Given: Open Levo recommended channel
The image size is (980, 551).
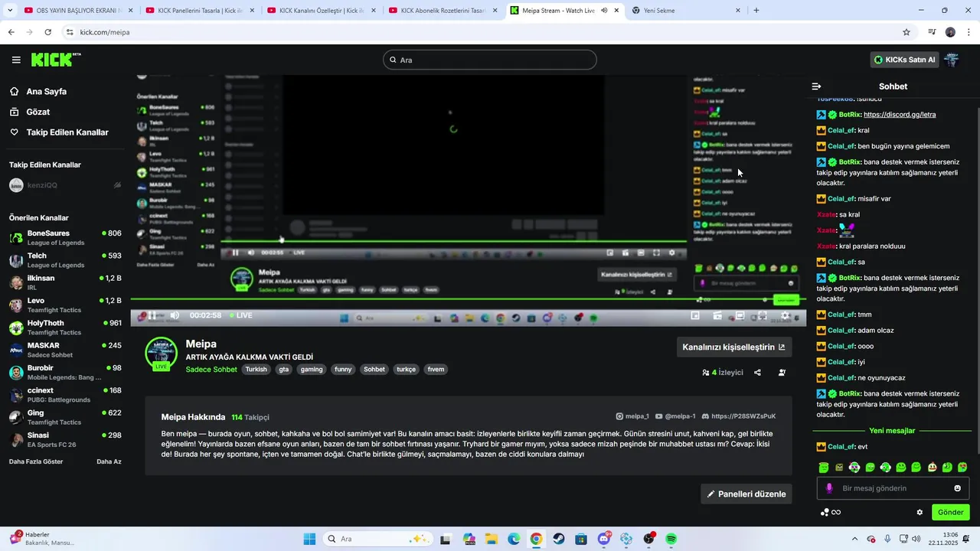Looking at the screenshot, I should coord(65,305).
